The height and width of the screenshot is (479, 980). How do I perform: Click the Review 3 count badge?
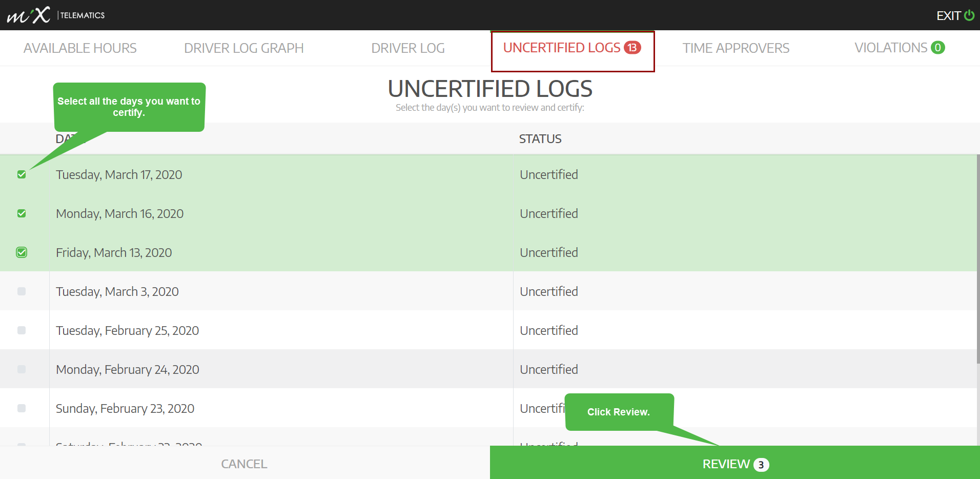click(x=761, y=465)
